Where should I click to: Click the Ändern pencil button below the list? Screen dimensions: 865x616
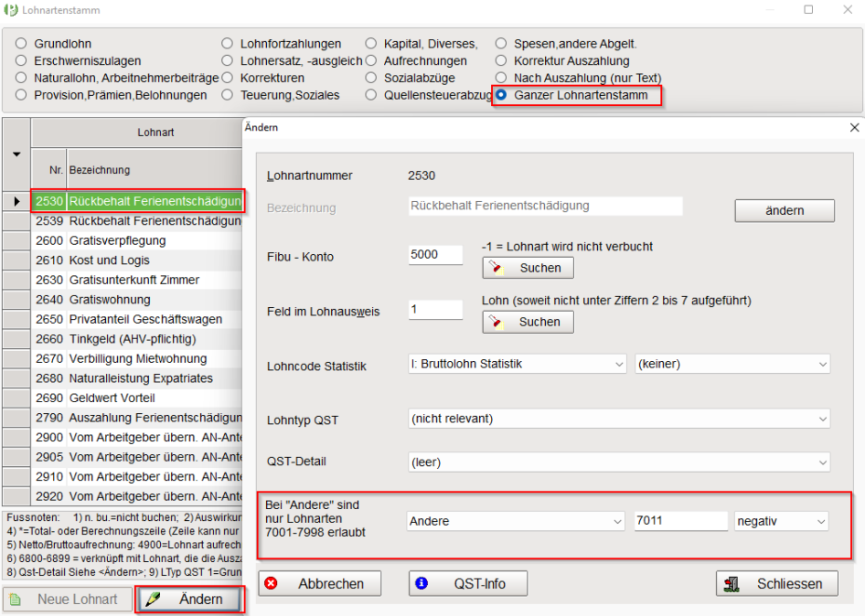coord(190,600)
